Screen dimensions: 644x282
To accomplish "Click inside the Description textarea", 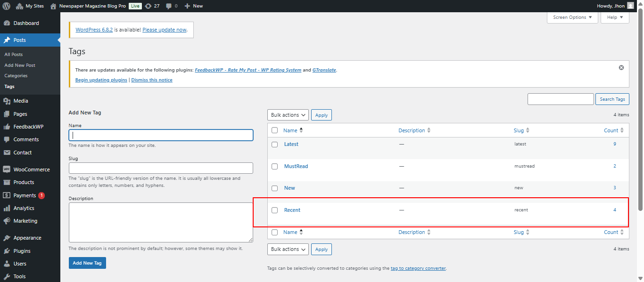I will (161, 222).
